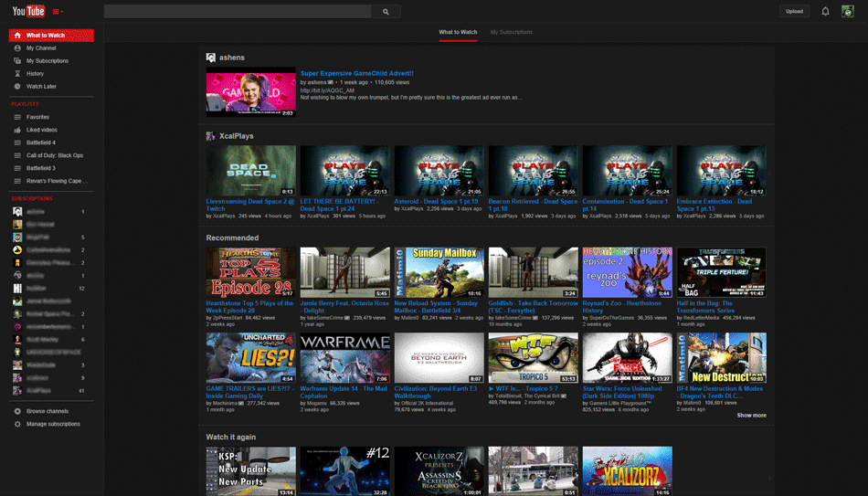This screenshot has width=868, height=496.
Task: Play the Super Expensive GameChild Advert thumbnail
Action: pos(250,92)
